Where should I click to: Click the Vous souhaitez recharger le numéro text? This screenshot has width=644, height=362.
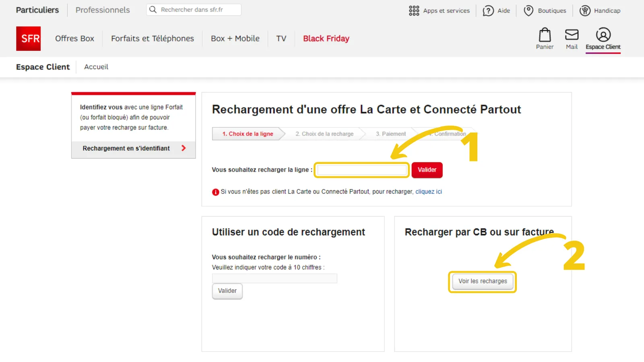266,257
